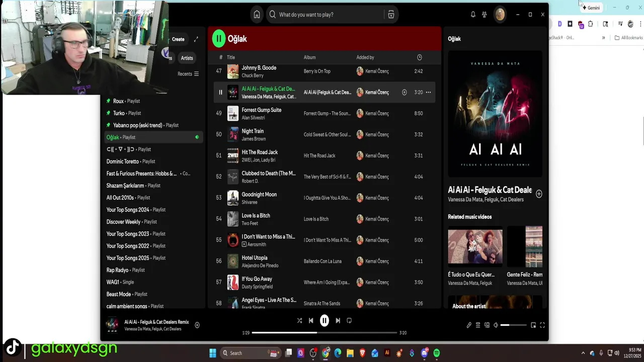Select the Artists filter chip

tap(187, 58)
